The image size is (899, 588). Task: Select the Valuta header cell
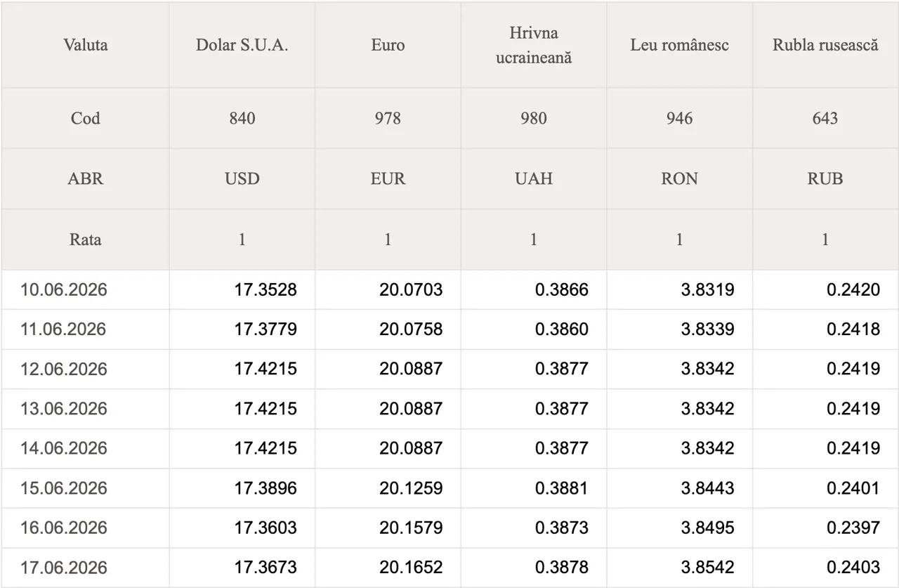(85, 45)
